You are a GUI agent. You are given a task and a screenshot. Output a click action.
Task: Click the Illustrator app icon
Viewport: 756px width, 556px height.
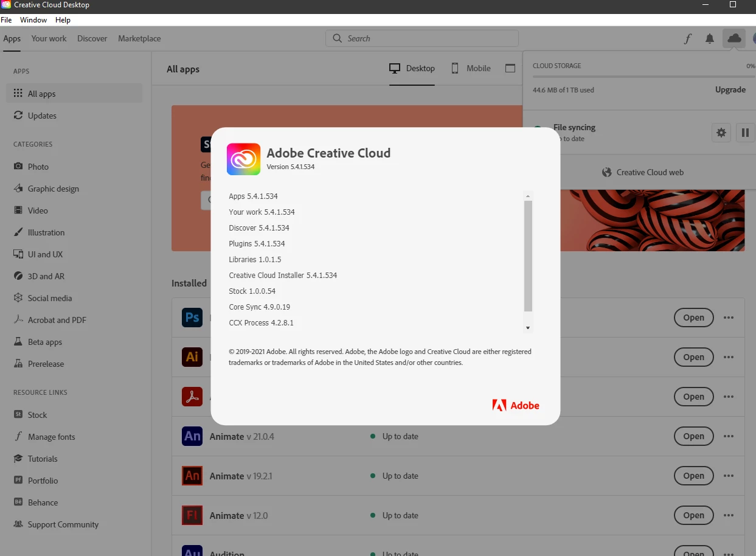(192, 357)
